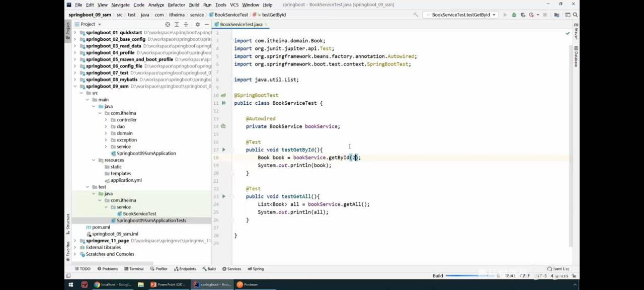Open the Database tool window sidebar
The image size is (644, 290).
coord(576,56)
